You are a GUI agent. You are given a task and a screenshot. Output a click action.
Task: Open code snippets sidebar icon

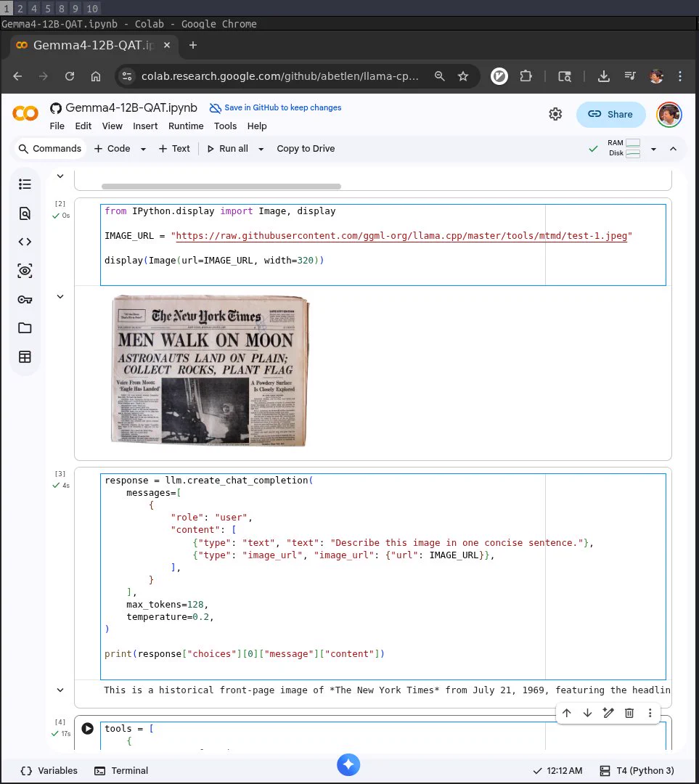[x=25, y=242]
